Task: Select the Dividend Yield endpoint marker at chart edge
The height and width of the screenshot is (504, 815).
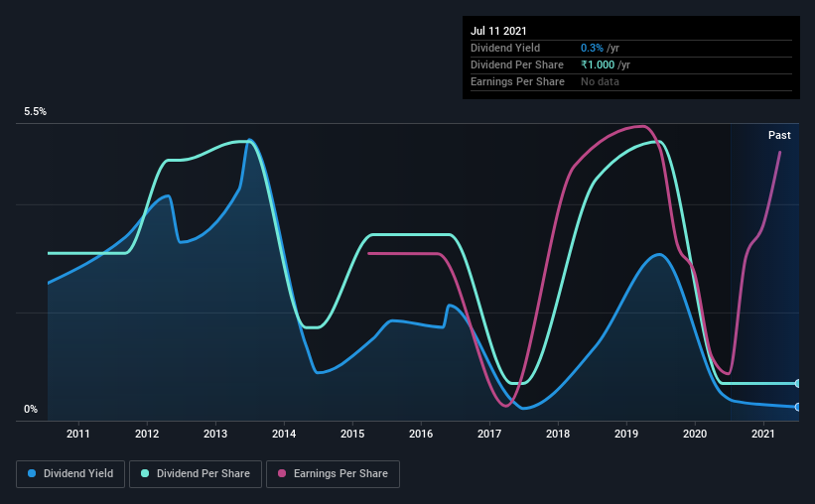Action: [797, 407]
